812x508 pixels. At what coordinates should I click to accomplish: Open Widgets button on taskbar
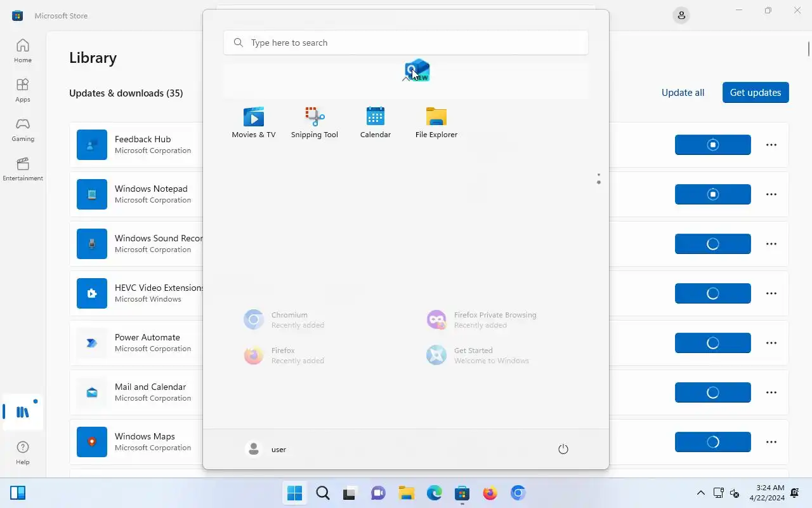coord(18,493)
